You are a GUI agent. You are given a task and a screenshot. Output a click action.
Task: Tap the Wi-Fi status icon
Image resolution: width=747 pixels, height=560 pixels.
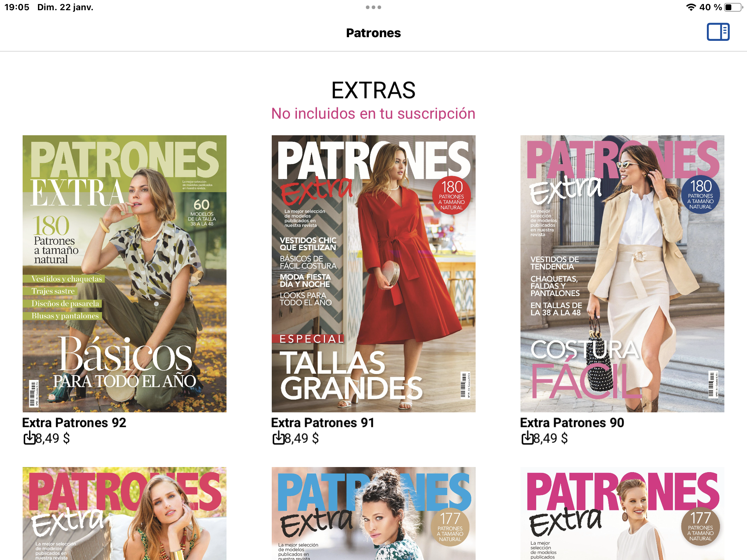coord(690,7)
